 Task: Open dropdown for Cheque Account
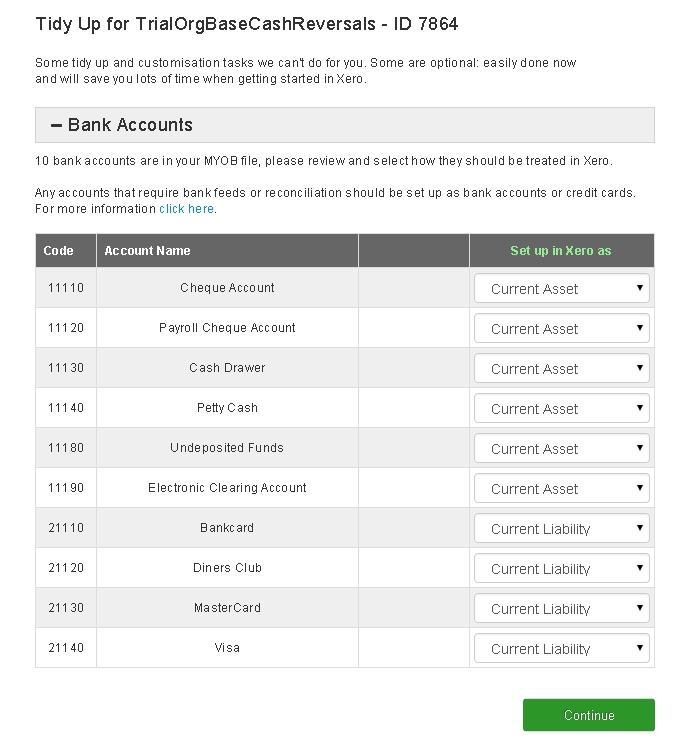(561, 289)
